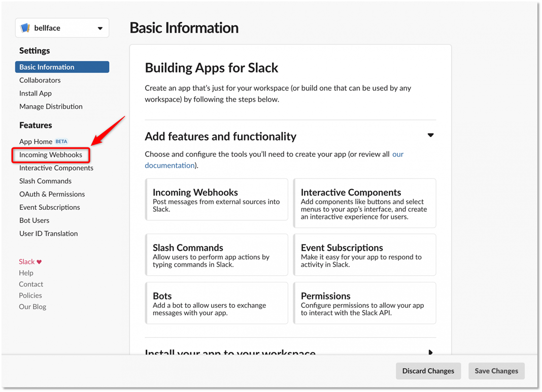Viewport: 542px width, 392px height.
Task: Click the Building Apps for Slack heading
Action: click(211, 68)
